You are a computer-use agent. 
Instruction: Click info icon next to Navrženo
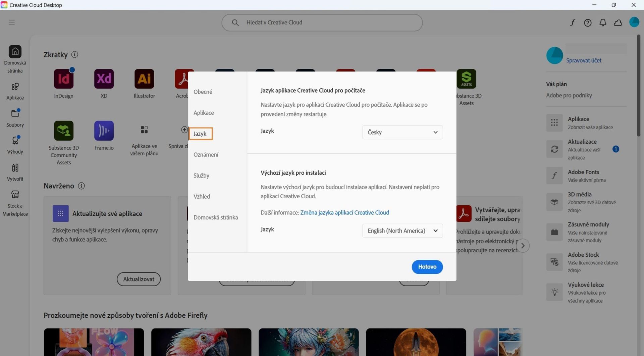[x=81, y=186]
